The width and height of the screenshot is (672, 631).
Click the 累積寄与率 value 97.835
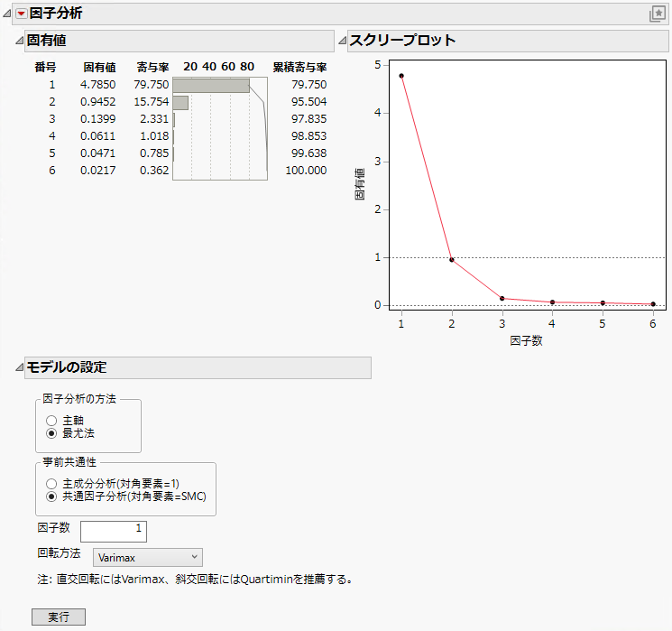(309, 119)
